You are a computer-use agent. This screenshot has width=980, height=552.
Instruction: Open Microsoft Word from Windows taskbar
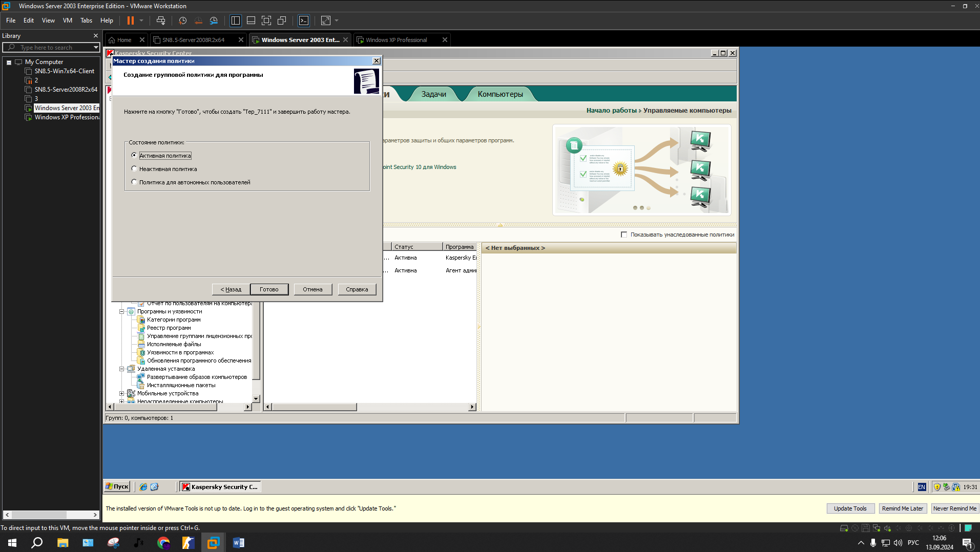point(239,543)
